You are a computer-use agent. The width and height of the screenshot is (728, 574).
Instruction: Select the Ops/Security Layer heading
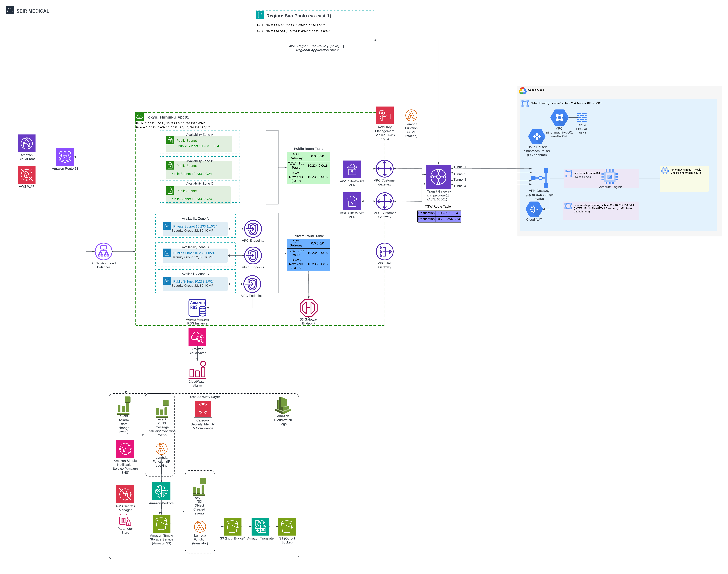(x=205, y=397)
